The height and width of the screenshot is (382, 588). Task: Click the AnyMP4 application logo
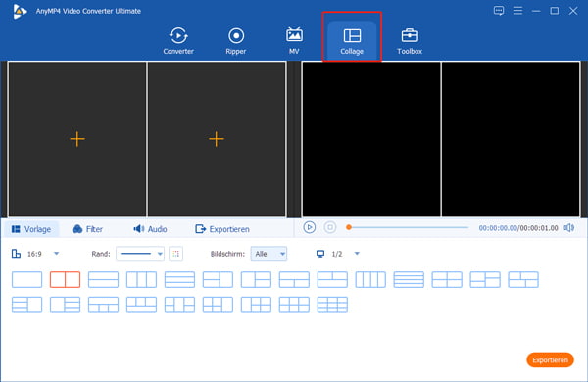click(x=20, y=11)
